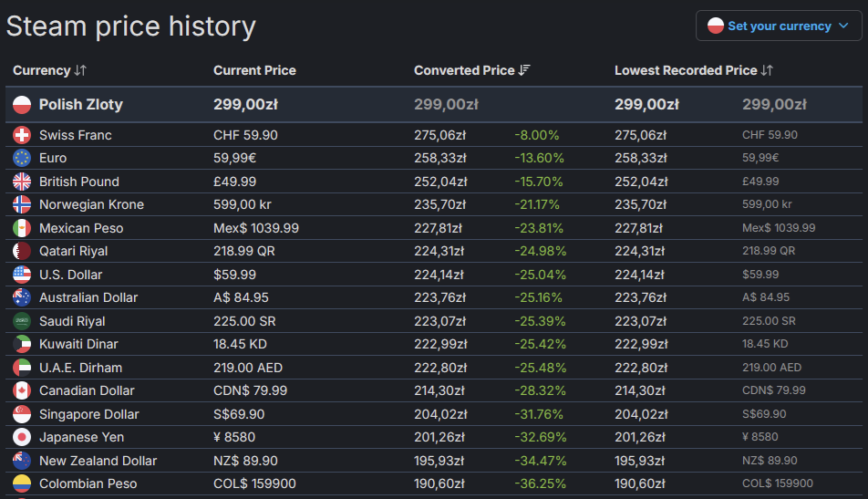868x499 pixels.
Task: Click the Singapore Dollar flag icon
Action: click(22, 414)
